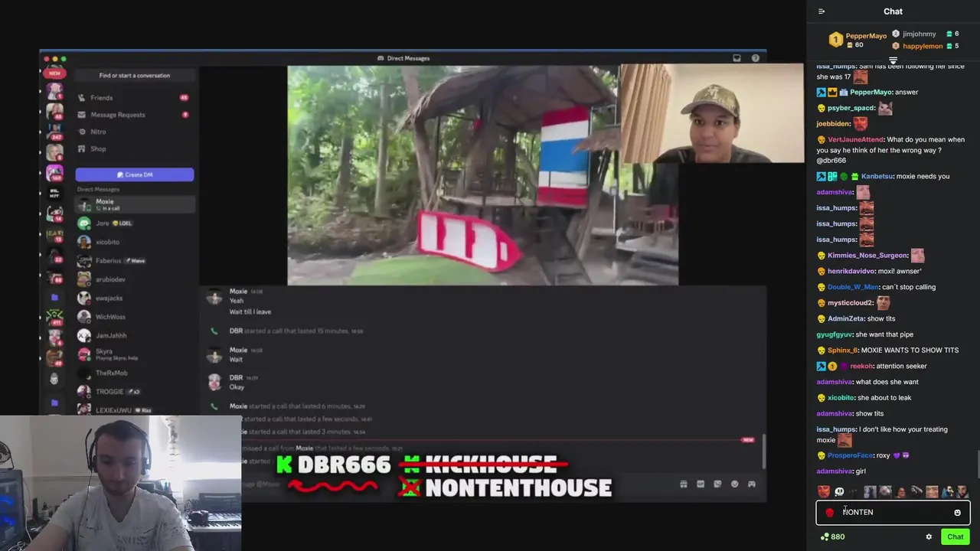Click first red face emote in quick emotes

824,492
